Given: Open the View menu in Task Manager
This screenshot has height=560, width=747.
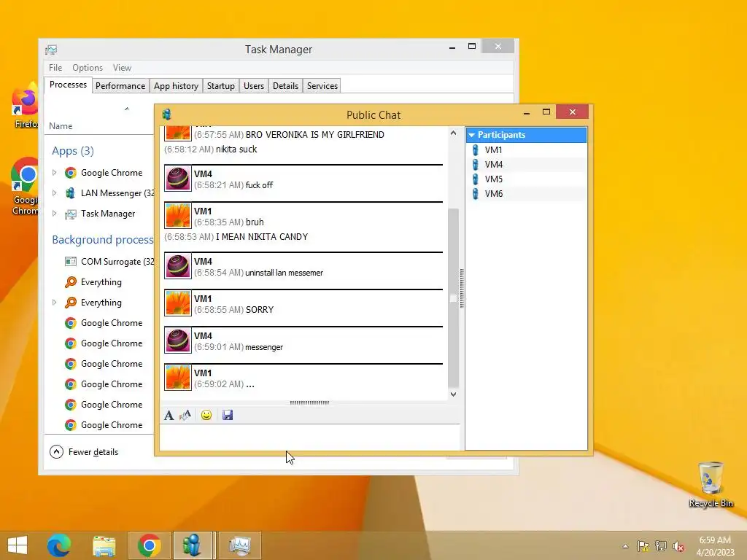Looking at the screenshot, I should point(122,68).
